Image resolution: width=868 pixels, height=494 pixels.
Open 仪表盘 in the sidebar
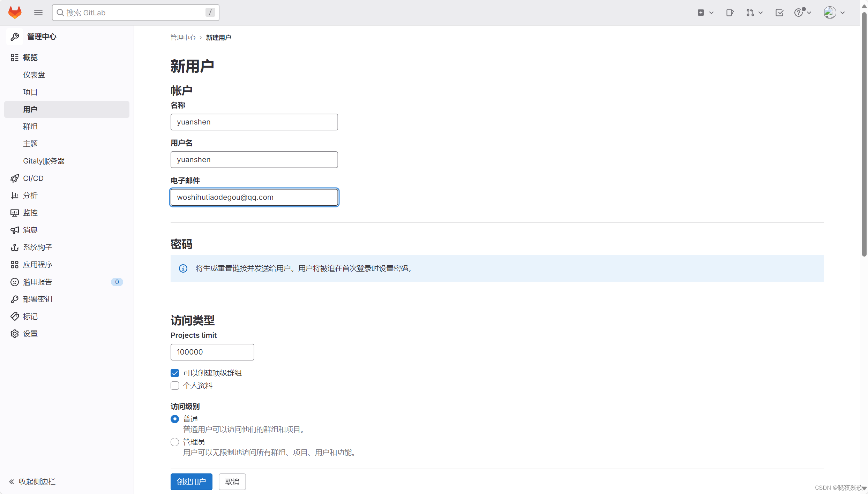67,75
